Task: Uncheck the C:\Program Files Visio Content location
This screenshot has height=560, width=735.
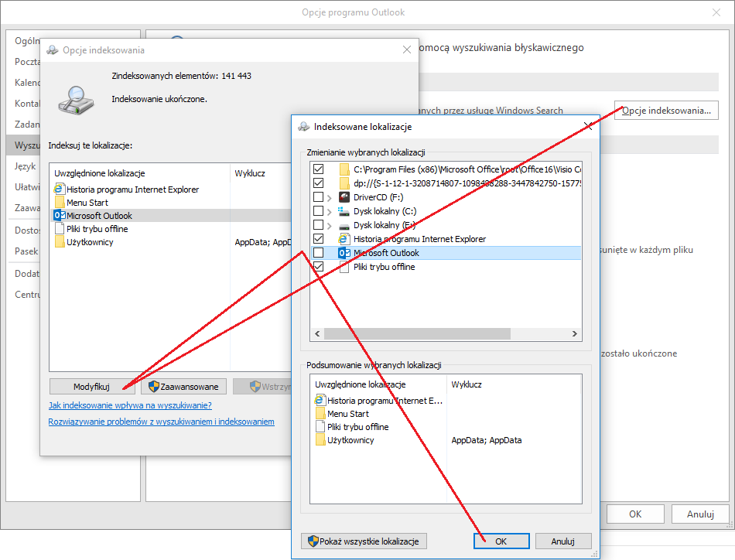Action: pyautogui.click(x=318, y=169)
